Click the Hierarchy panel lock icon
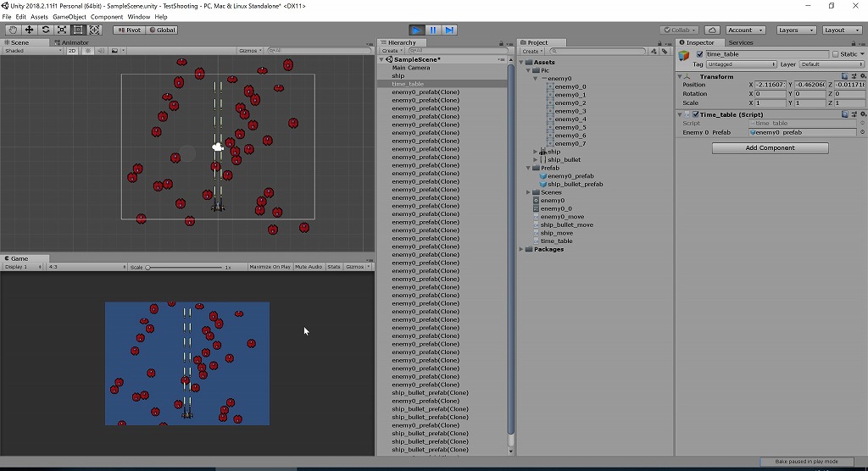 501,43
